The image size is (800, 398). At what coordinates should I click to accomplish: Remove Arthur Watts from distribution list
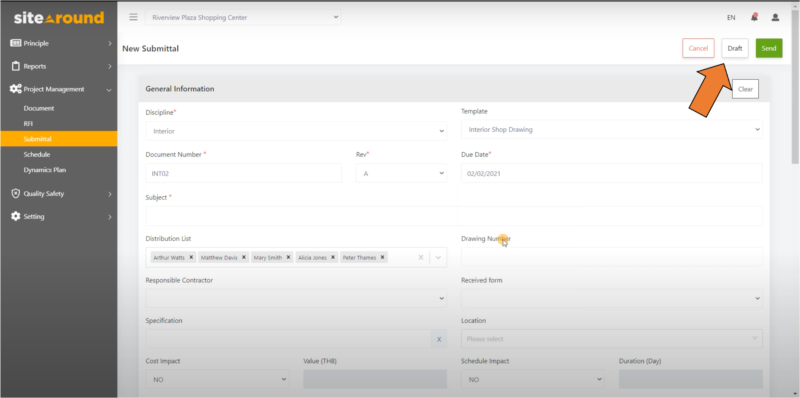click(x=191, y=257)
